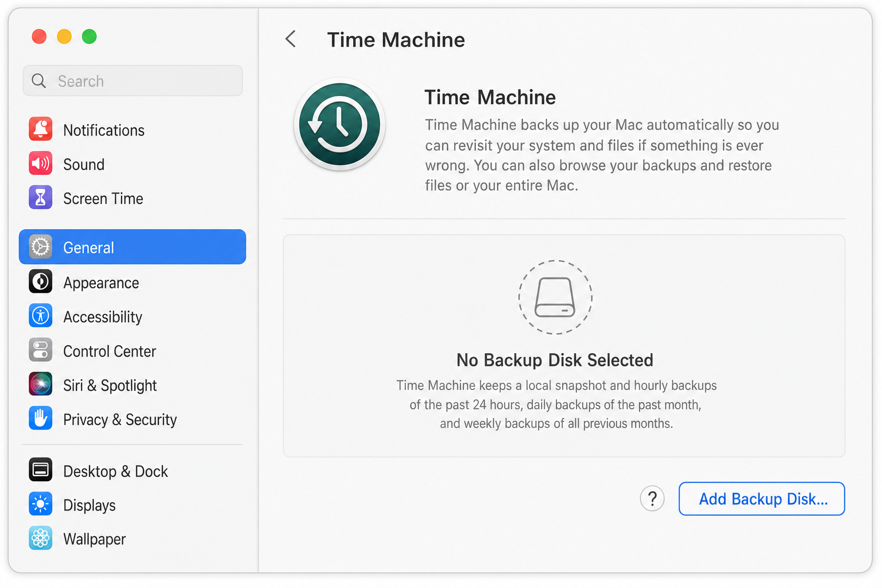
Task: Select Desktop & Dock label in sidebar
Action: coord(115,471)
